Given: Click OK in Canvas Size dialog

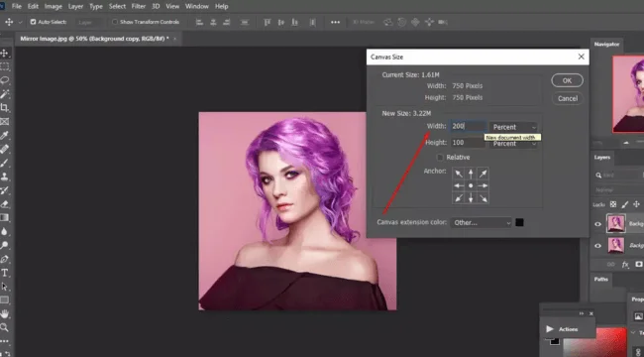Looking at the screenshot, I should [x=567, y=80].
